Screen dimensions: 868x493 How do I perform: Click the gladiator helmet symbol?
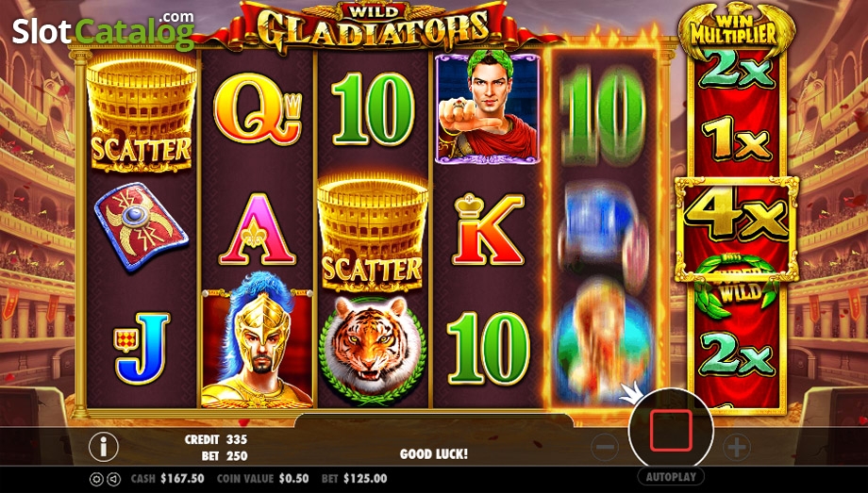257,339
